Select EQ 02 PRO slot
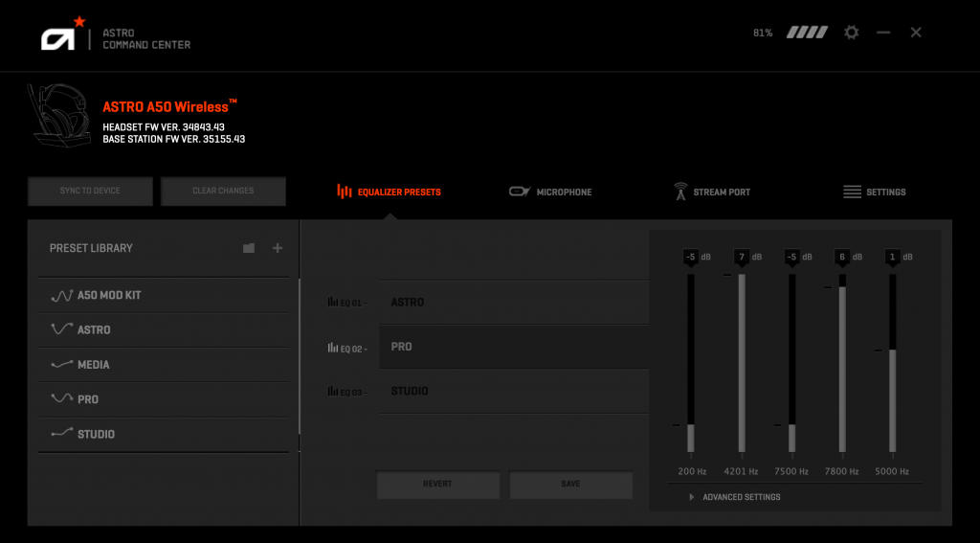 (x=514, y=347)
